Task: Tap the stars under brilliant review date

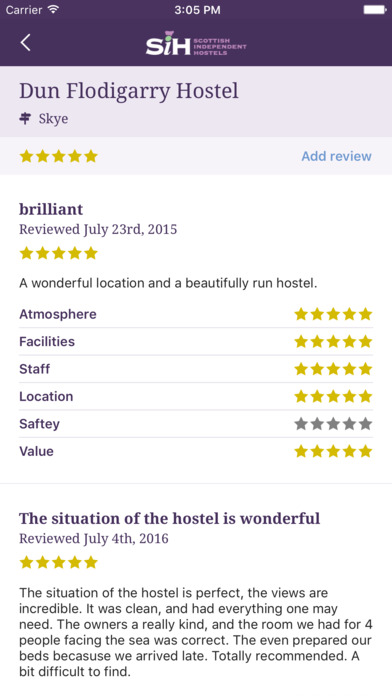Action: [59, 253]
